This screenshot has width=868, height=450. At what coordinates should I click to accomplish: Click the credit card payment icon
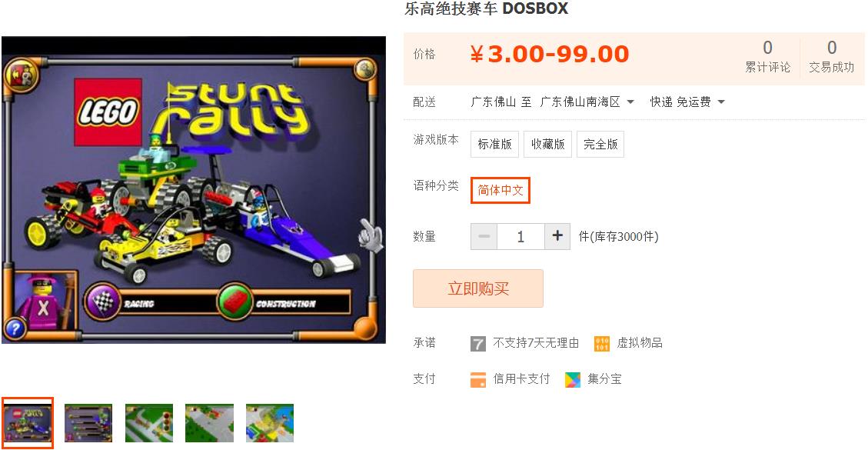point(477,380)
